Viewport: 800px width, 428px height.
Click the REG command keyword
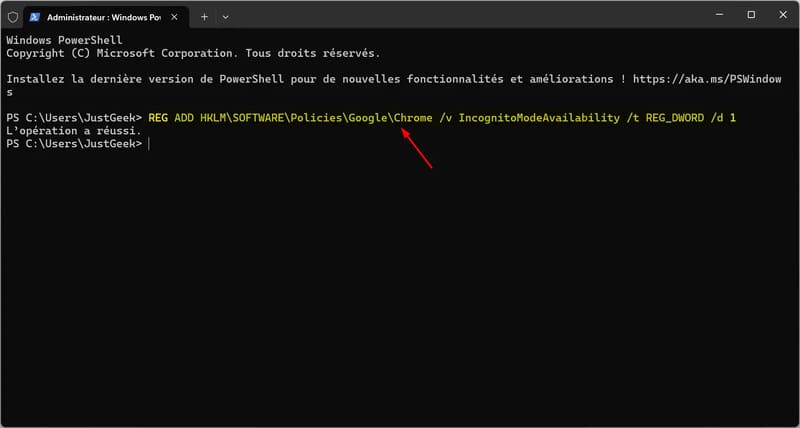coord(158,118)
